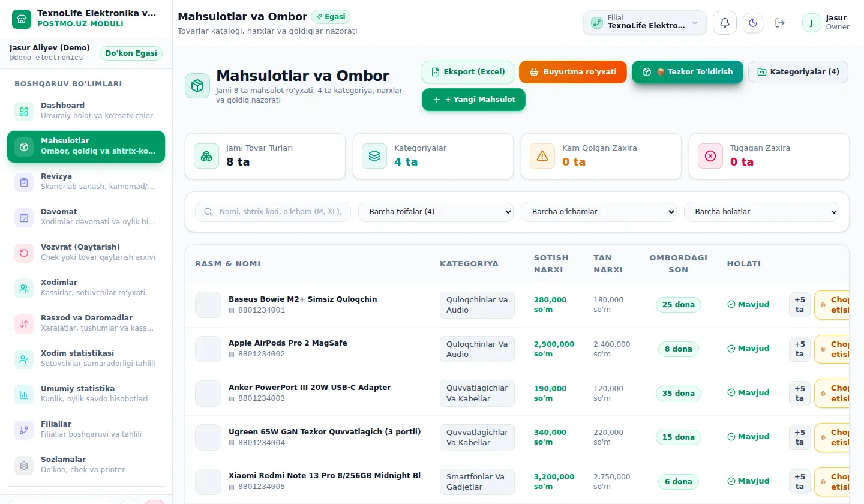Open the Barcha toifalar (4) dropdown
Screen dimensions: 864x504
pyautogui.click(x=436, y=212)
